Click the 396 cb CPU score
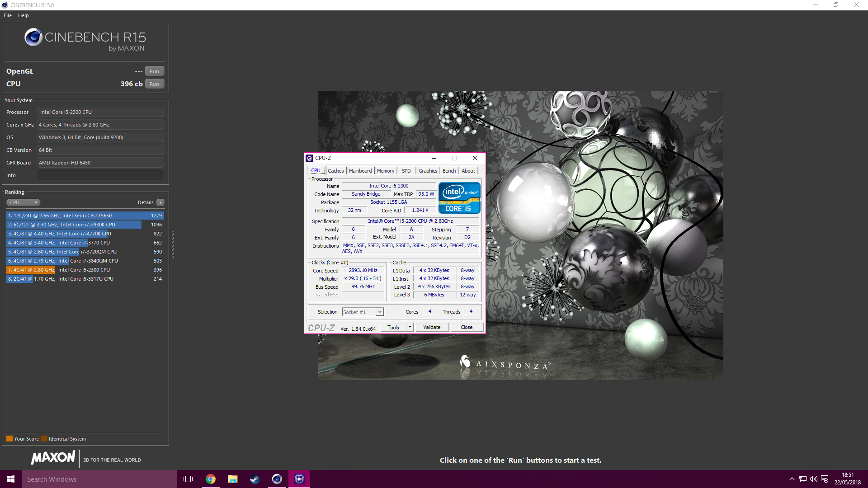The image size is (868, 488). [132, 84]
